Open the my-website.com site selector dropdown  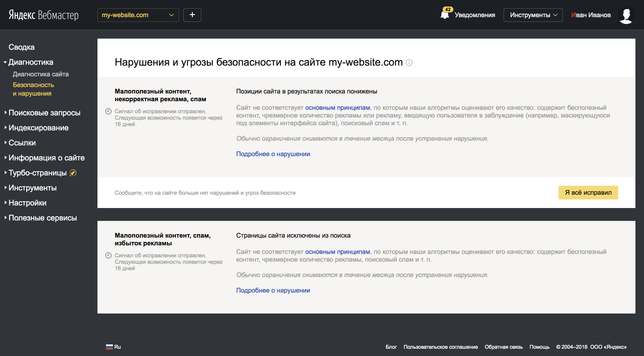pos(138,15)
